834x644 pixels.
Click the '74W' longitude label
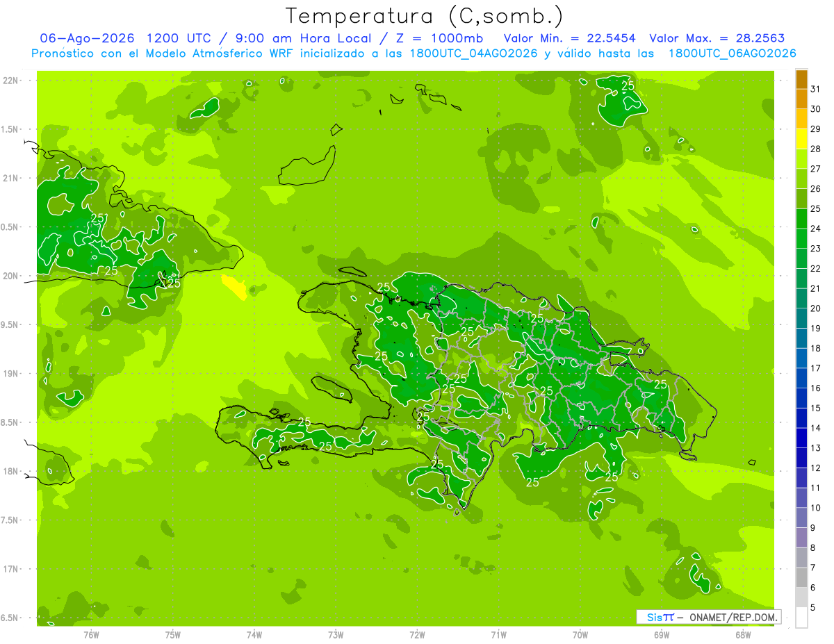point(254,635)
